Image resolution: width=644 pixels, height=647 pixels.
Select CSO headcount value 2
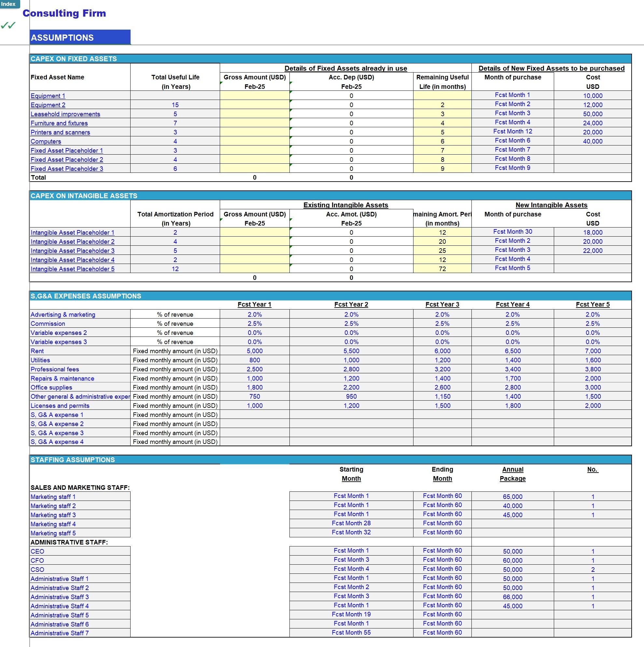click(x=593, y=569)
